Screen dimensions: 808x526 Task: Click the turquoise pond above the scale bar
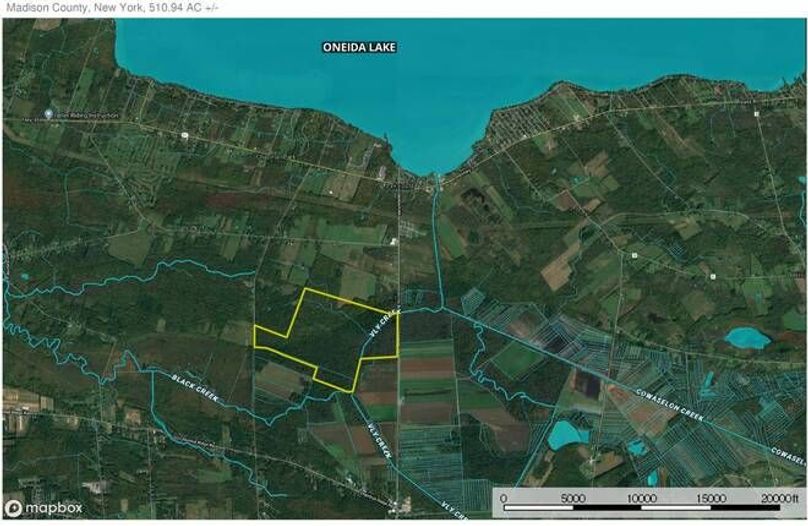point(566,435)
